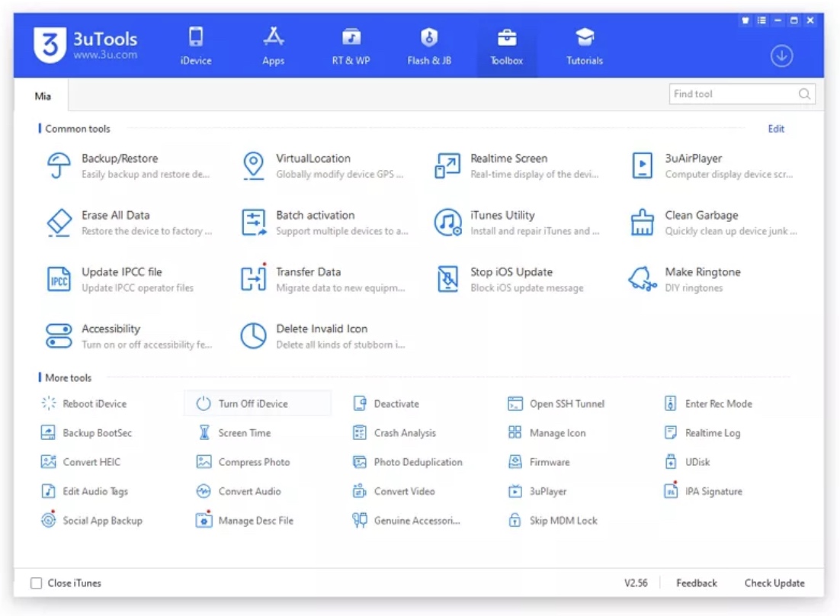This screenshot has height=616, width=840.
Task: Open the Backup/Restore umbrella icon
Action: pos(59,165)
